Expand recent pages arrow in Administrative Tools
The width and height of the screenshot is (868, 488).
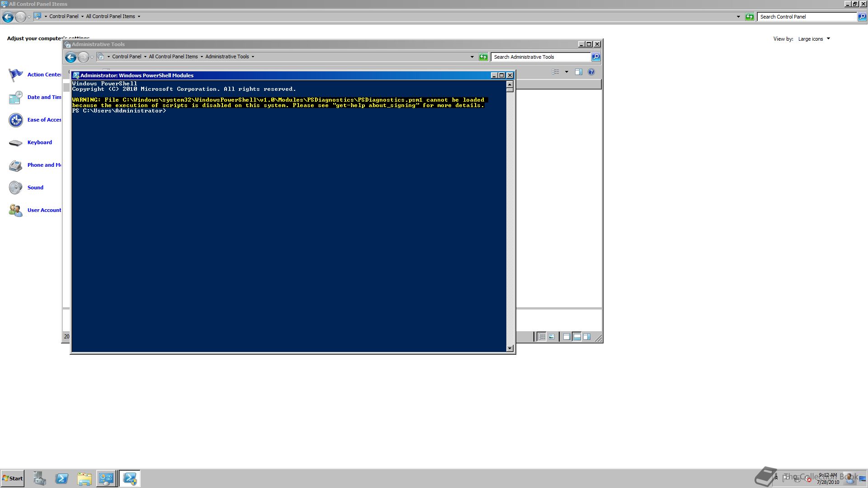point(92,57)
